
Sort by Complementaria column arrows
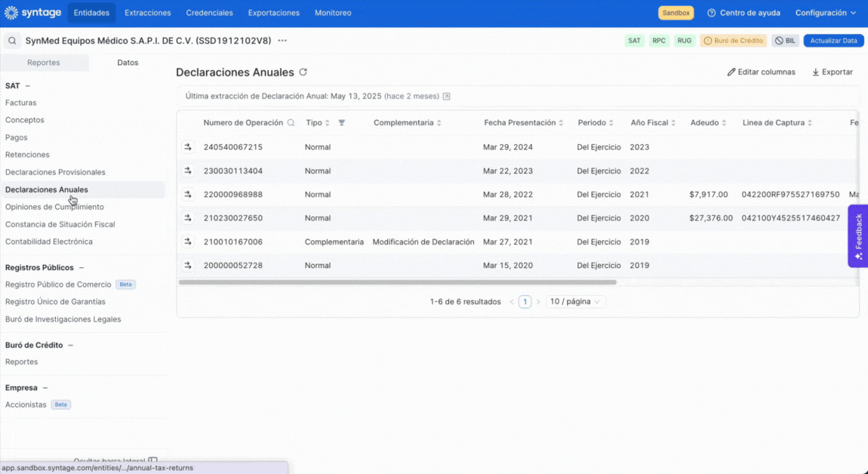(439, 123)
